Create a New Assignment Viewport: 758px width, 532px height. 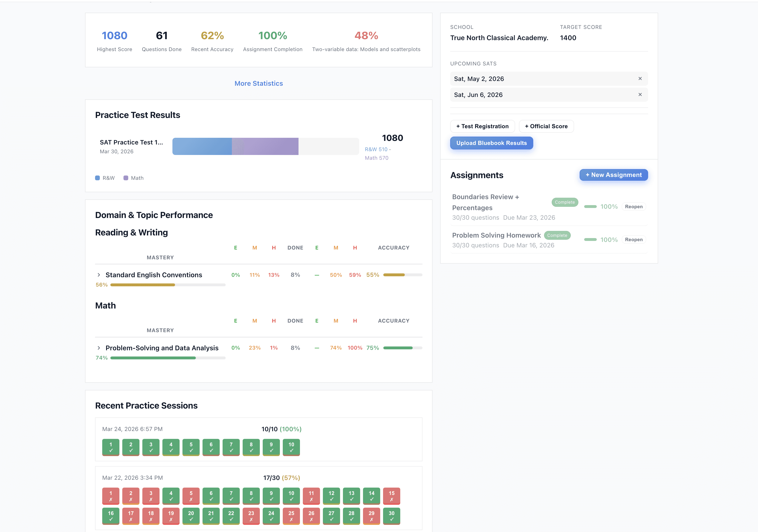coord(614,175)
